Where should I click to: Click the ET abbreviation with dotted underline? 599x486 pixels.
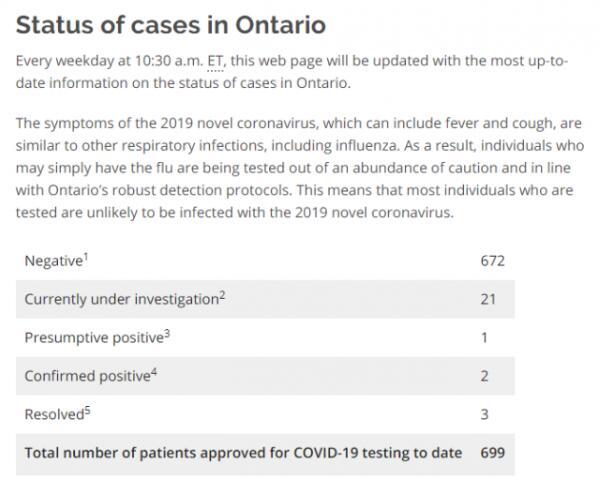click(215, 62)
